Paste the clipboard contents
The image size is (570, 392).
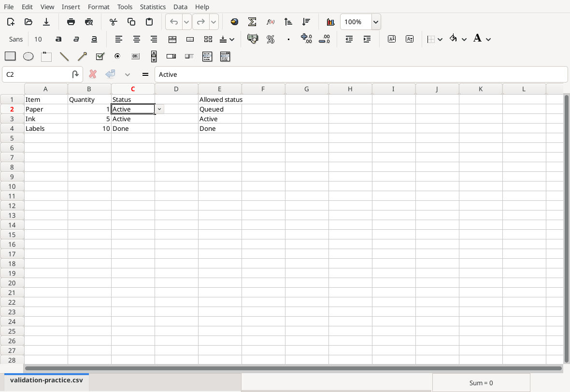[149, 22]
